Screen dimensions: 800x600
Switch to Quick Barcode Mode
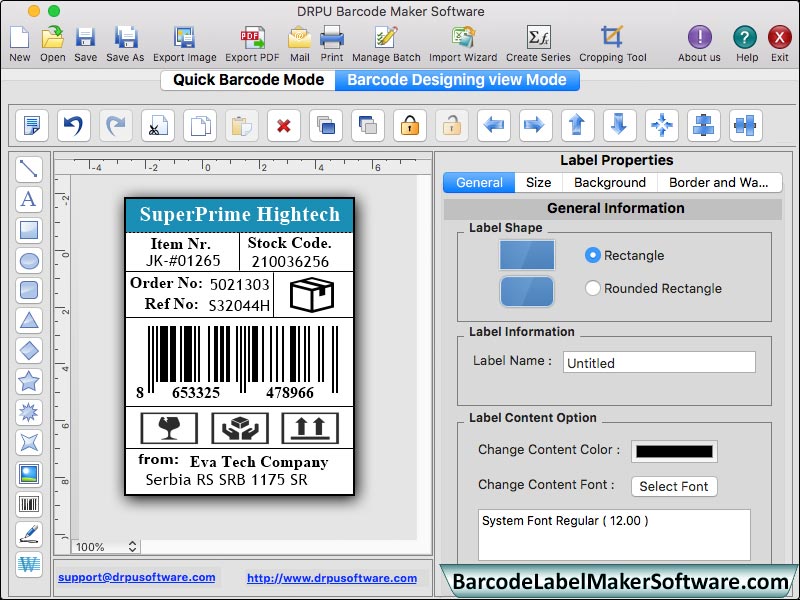[247, 79]
